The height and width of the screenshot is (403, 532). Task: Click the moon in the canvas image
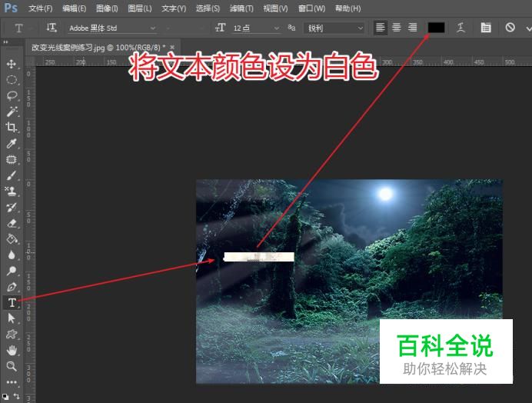point(385,194)
